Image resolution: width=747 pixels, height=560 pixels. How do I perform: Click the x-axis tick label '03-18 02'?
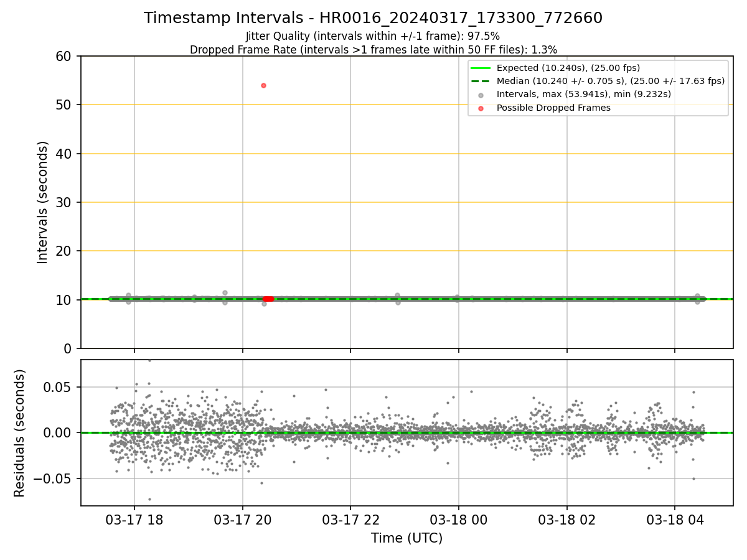(x=566, y=520)
